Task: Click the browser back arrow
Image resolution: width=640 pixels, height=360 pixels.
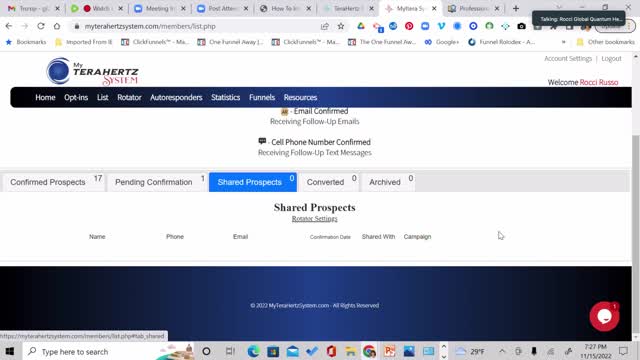Action: coord(9,26)
